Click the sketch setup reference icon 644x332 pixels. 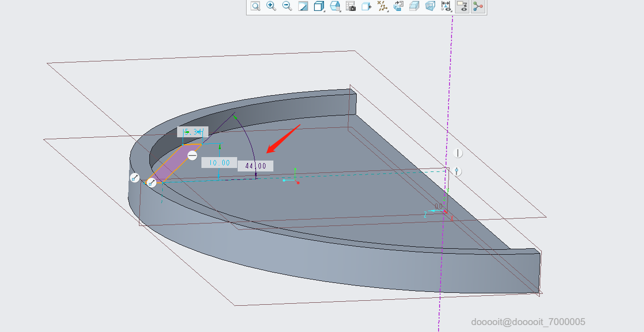tap(398, 6)
